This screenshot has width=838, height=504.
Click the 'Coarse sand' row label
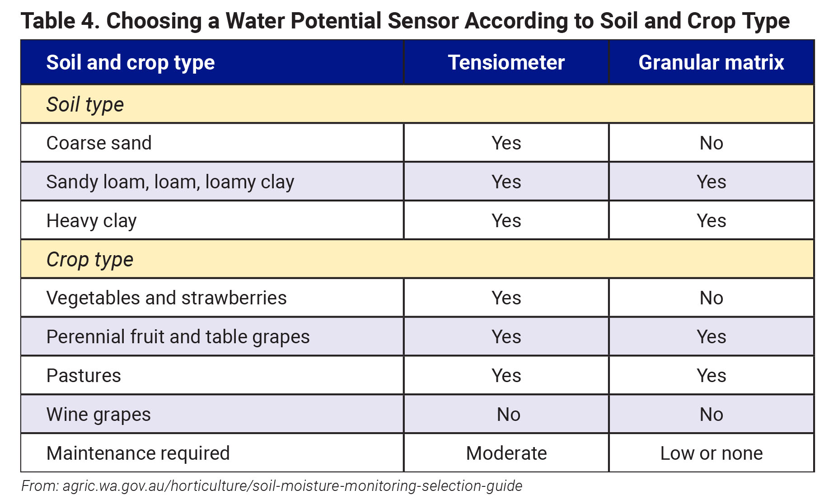(99, 143)
